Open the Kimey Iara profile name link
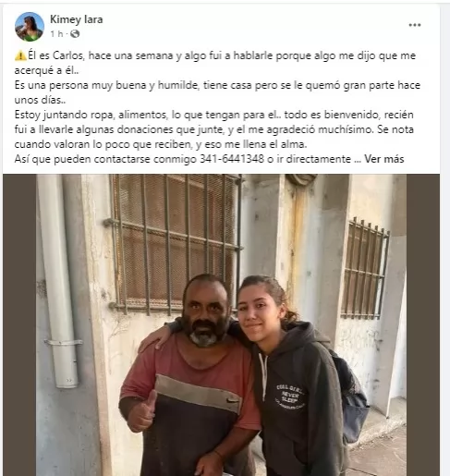The height and width of the screenshot is (476, 450). 77,19
